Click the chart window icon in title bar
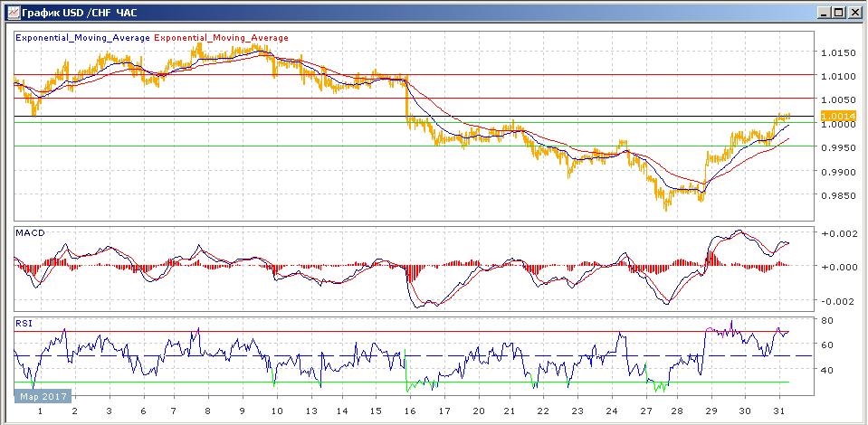Image resolution: width=868 pixels, height=425 pixels. [x=12, y=12]
